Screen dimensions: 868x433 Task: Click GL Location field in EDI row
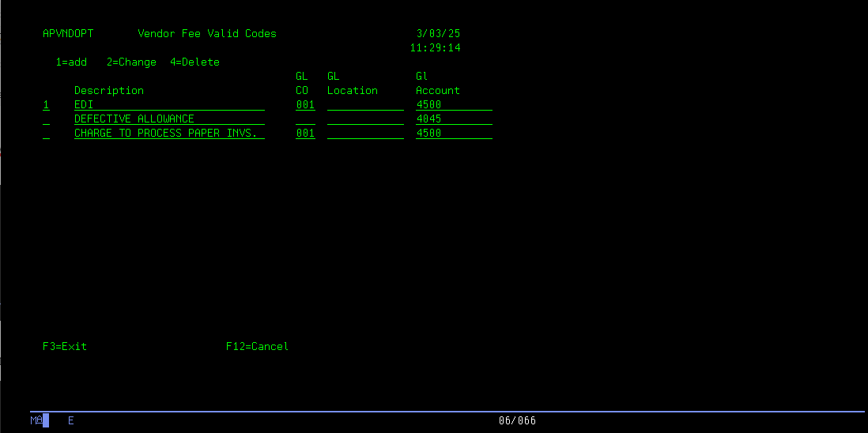365,105
